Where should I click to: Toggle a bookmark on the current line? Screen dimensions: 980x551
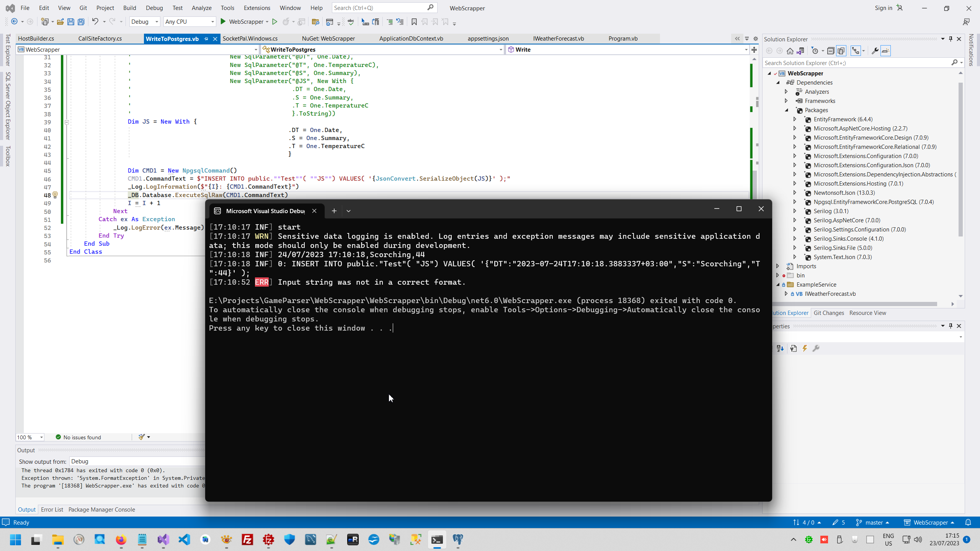(x=413, y=22)
